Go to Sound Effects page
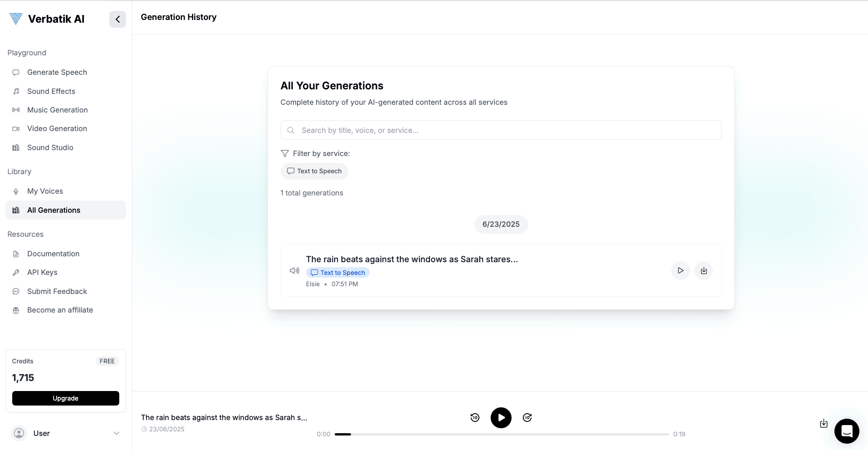Viewport: 868px width, 450px height. 51,91
